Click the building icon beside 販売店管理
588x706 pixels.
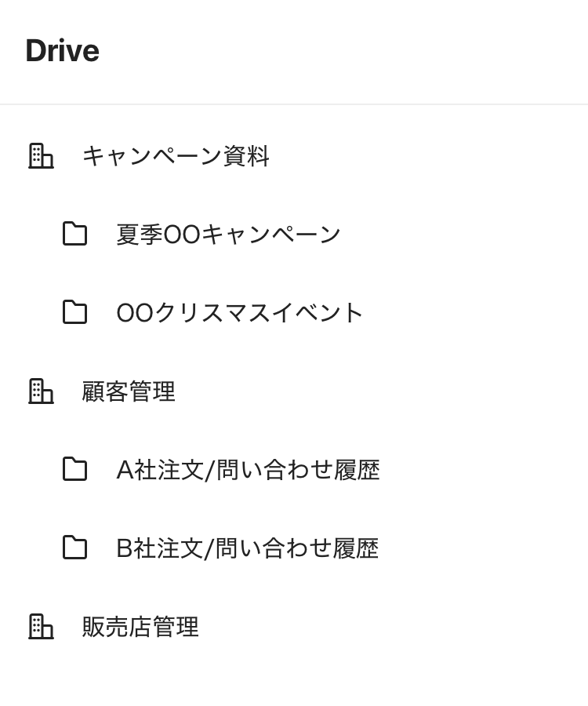(x=41, y=626)
